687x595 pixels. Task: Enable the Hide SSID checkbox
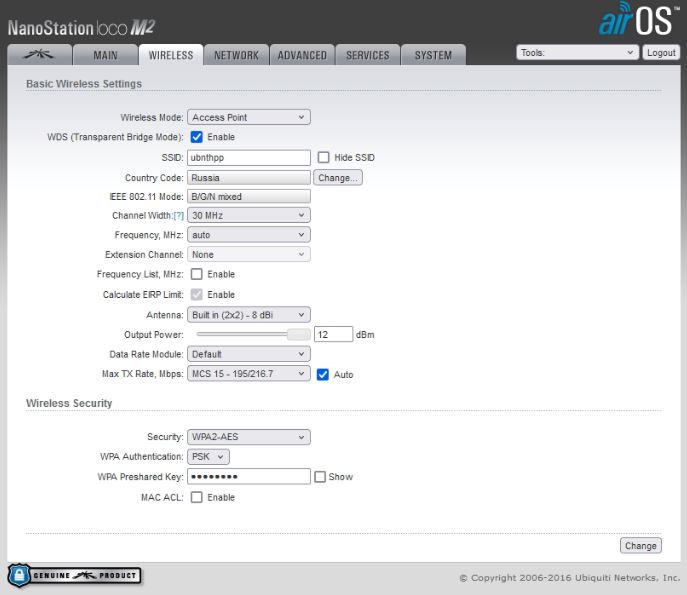[x=323, y=157]
